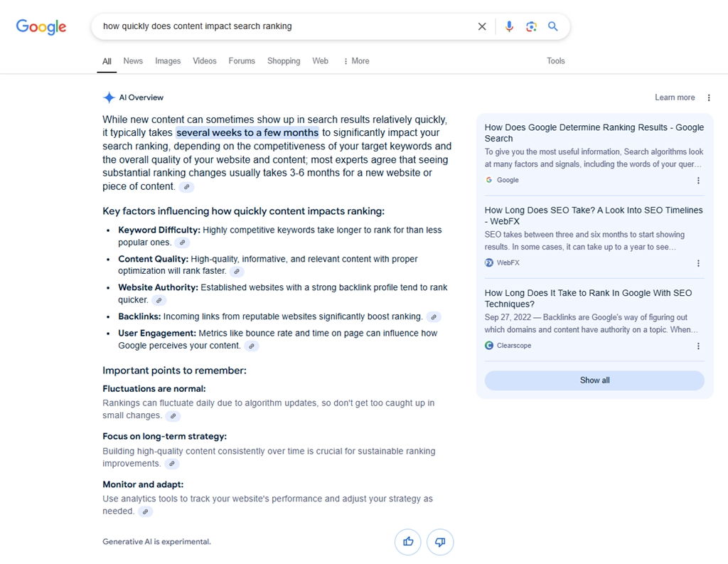Open the source link icon for Content Quality
Image resolution: width=728 pixels, height=564 pixels.
pos(237,271)
